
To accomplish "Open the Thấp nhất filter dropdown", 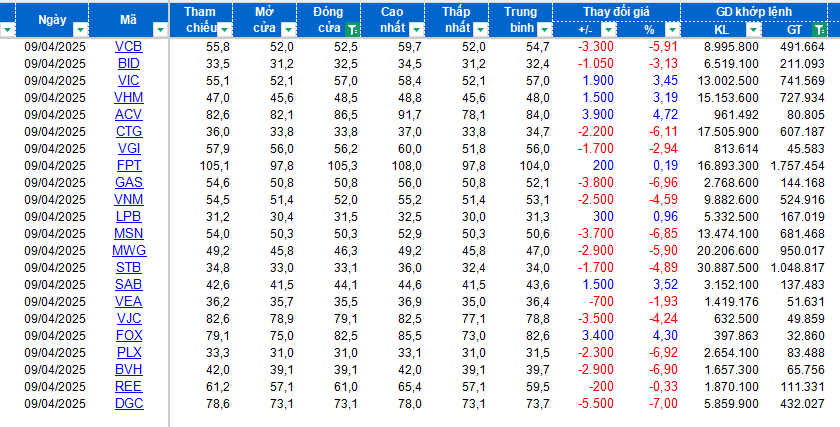I will (481, 29).
